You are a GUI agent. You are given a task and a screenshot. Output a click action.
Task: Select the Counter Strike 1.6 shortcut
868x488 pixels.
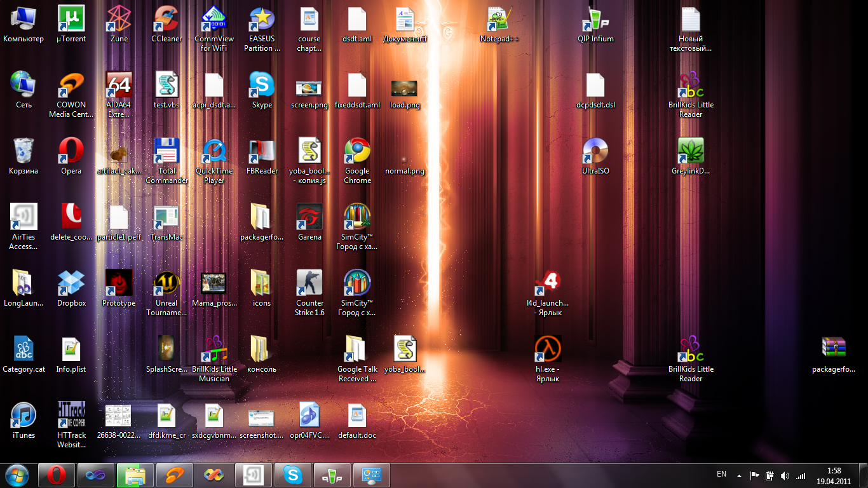pyautogui.click(x=309, y=283)
